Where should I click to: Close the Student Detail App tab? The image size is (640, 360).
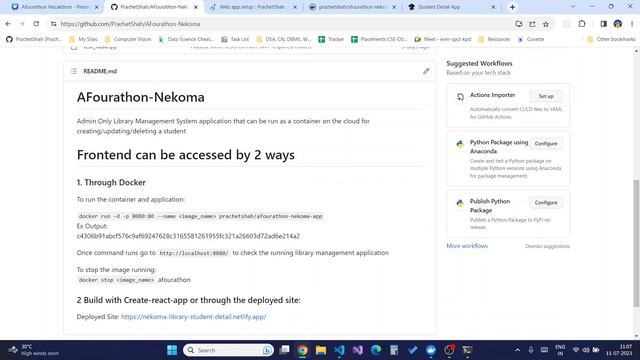coord(493,7)
